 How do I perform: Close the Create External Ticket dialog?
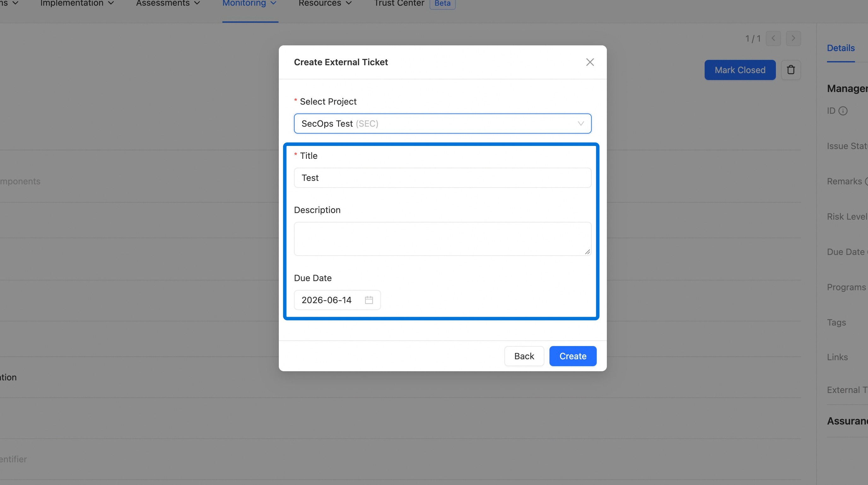tap(590, 62)
